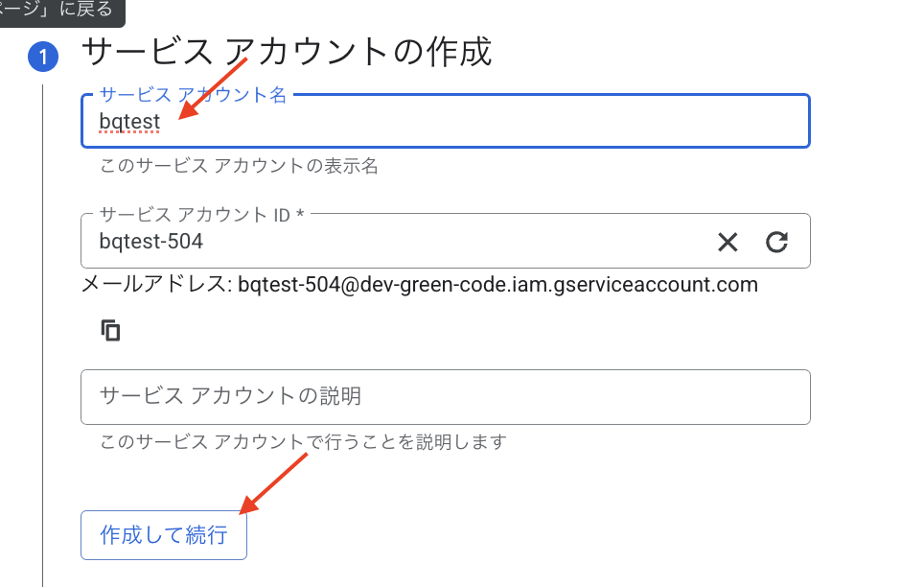Copy the service account email address
This screenshot has height=587, width=924.
tap(111, 331)
